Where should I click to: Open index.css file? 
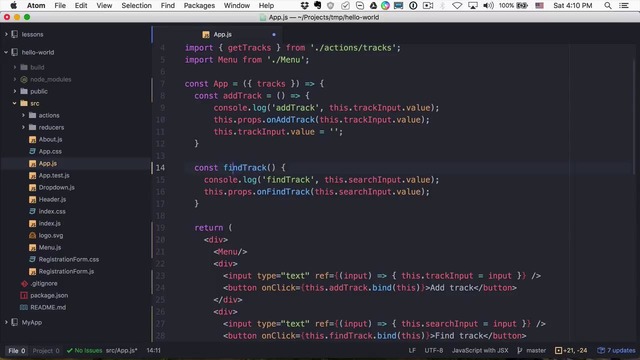52,211
